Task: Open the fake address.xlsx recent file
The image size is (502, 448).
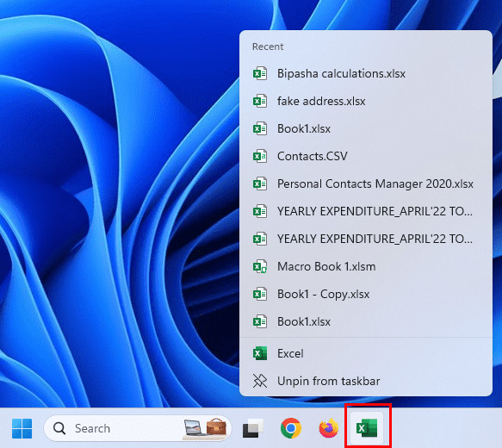Action: click(x=366, y=101)
